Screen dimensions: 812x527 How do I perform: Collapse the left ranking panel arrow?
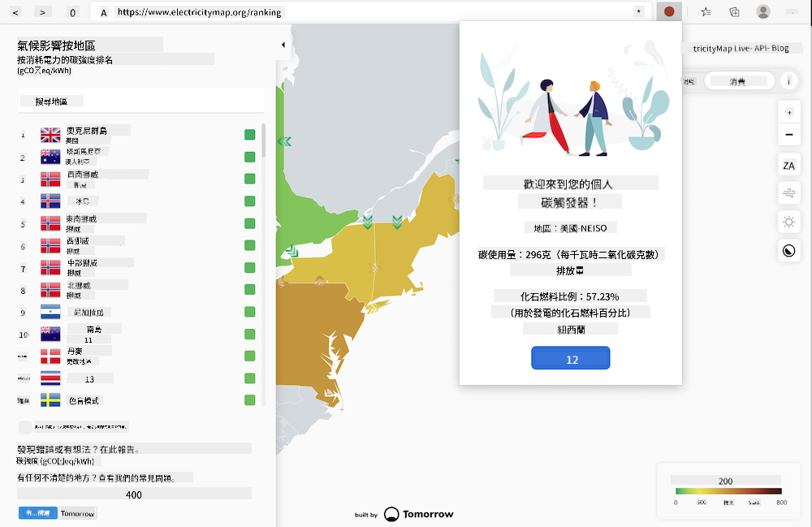tap(283, 45)
